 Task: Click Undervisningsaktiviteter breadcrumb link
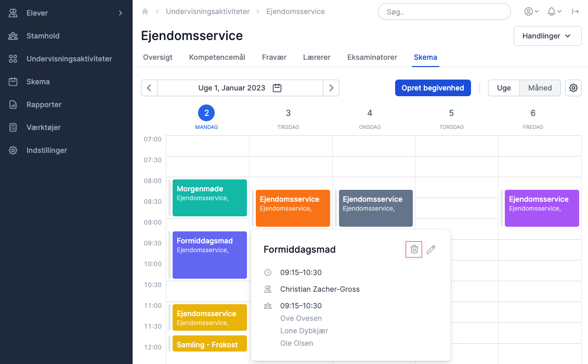(208, 11)
